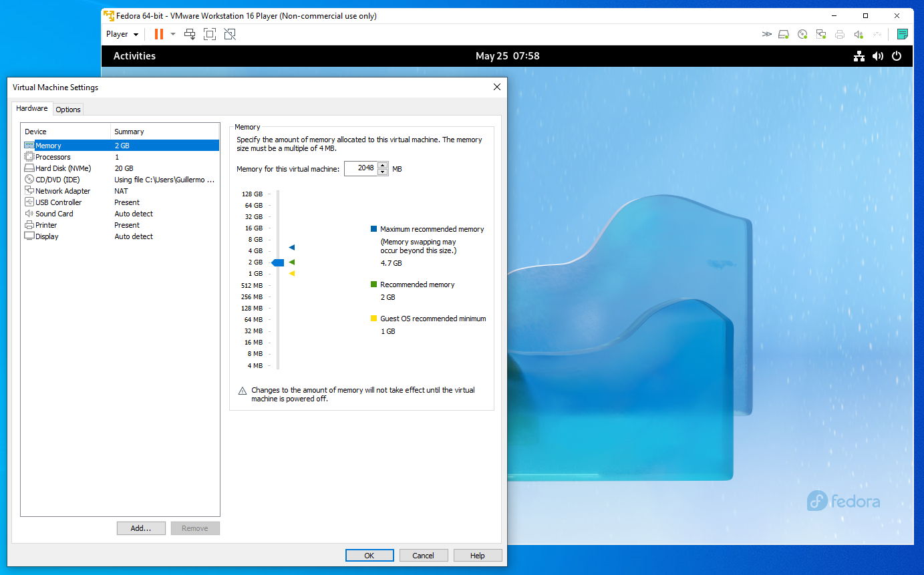Click the enter full screen mode icon
Screen dimensions: 924x575
pyautogui.click(x=210, y=34)
